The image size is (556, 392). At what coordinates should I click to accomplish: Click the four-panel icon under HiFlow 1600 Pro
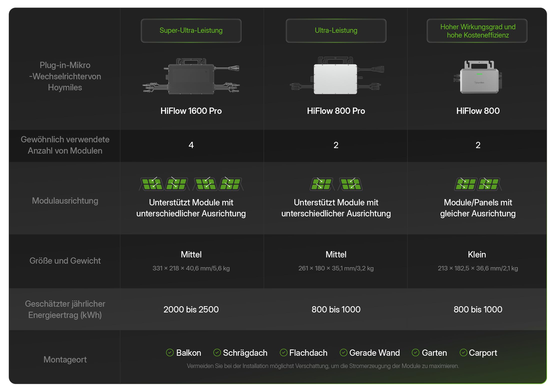coord(191,184)
